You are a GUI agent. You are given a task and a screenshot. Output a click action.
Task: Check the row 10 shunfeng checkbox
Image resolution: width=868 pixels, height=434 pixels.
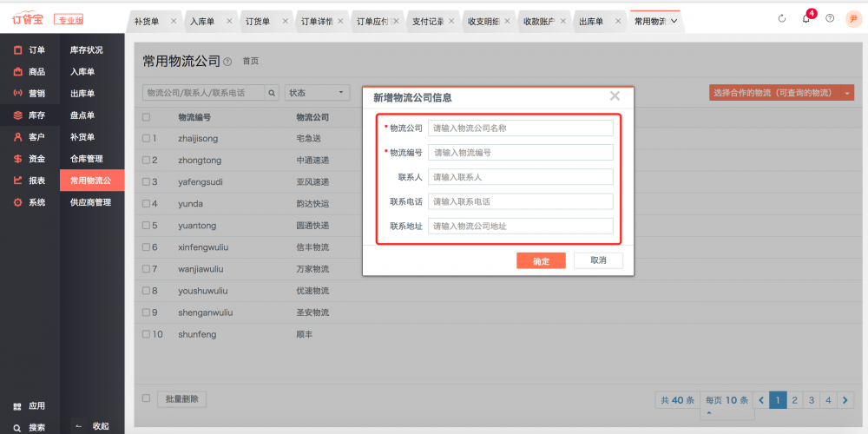[x=146, y=334]
